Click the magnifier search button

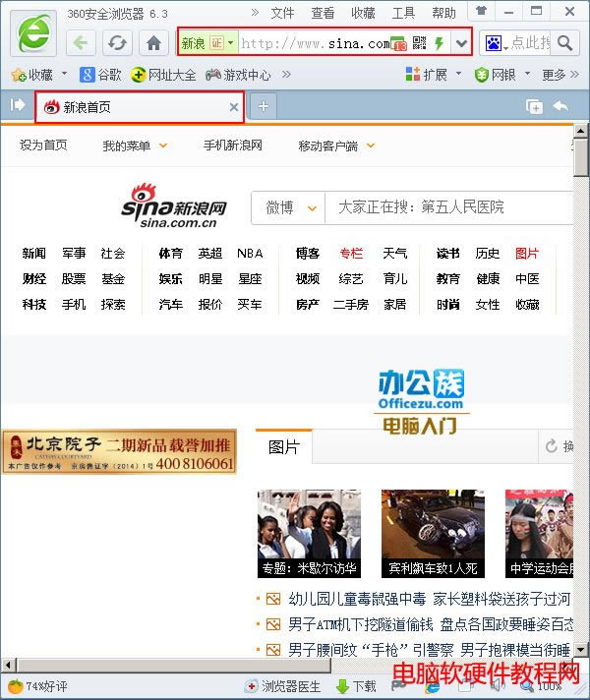click(x=565, y=43)
